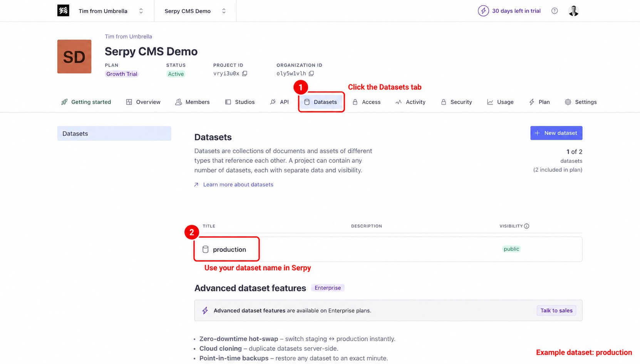Viewport: 640px width, 364px height.
Task: Open the help question mark icon
Action: (x=555, y=11)
